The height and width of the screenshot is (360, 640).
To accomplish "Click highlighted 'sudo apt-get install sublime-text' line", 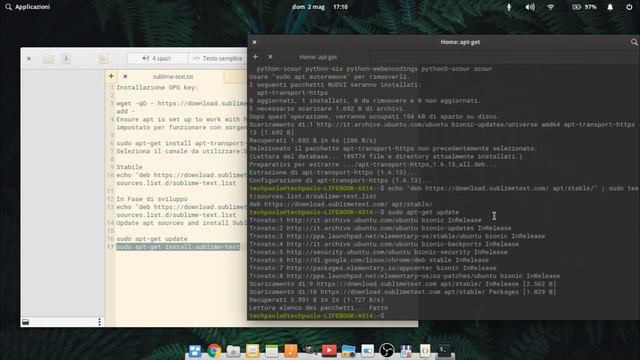I will pyautogui.click(x=178, y=247).
